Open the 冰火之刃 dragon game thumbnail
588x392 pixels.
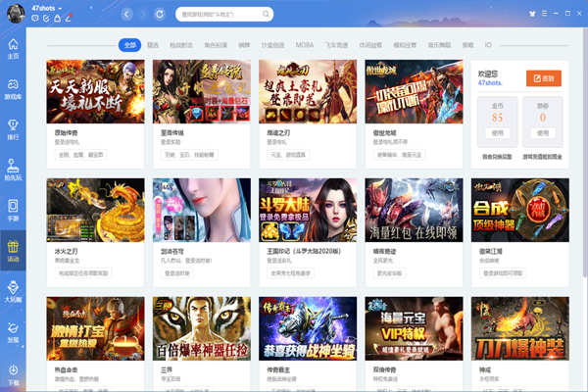pos(95,208)
